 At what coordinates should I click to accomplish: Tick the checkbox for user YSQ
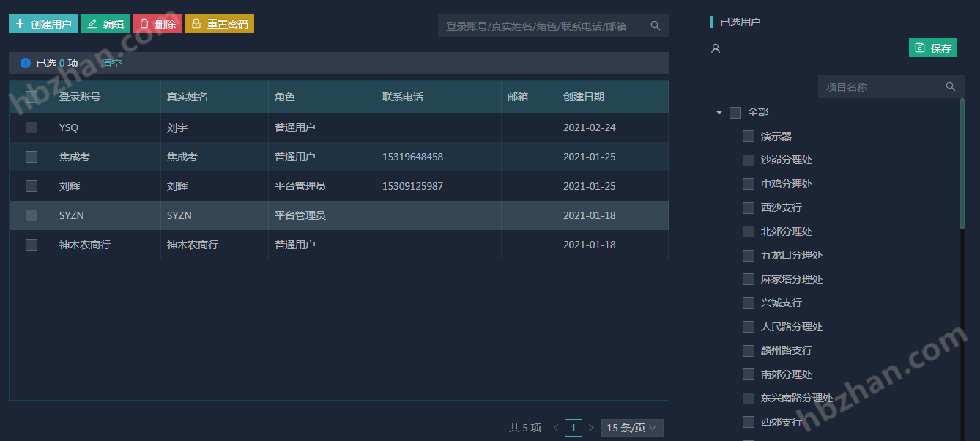[31, 127]
